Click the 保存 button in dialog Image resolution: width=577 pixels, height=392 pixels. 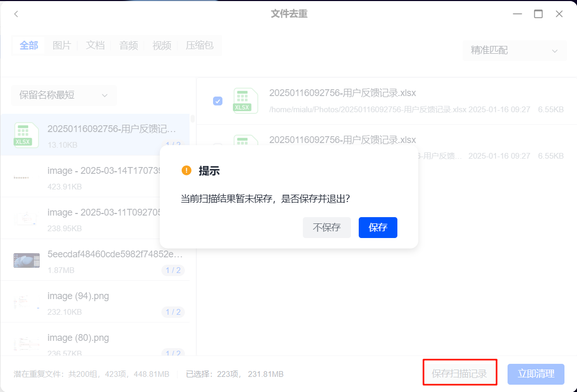pos(378,228)
